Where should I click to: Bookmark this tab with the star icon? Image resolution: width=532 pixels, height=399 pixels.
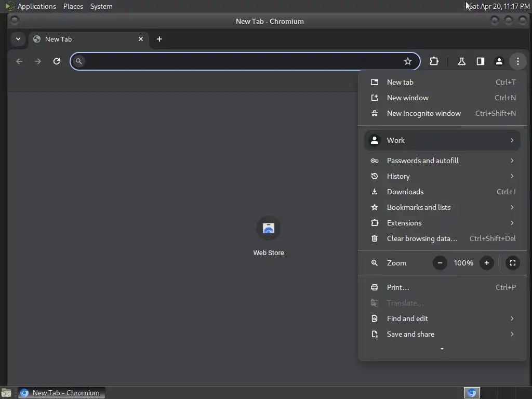(x=407, y=61)
